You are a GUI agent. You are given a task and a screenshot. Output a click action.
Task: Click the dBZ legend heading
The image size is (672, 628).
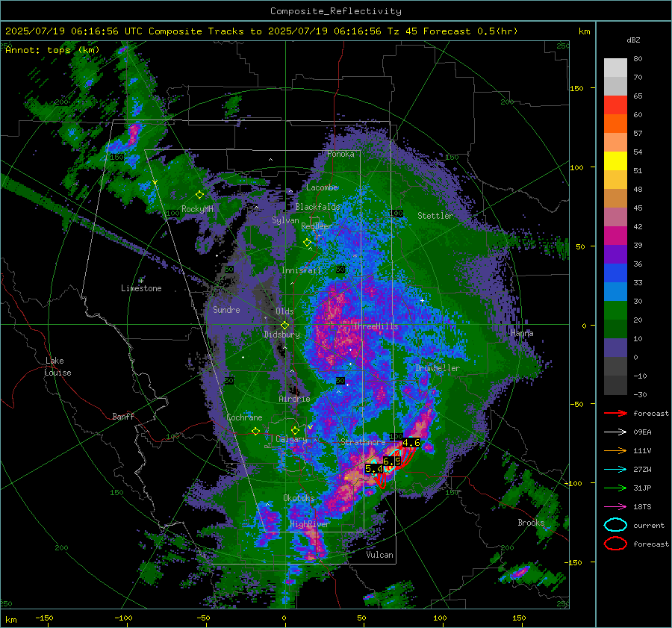[633, 40]
